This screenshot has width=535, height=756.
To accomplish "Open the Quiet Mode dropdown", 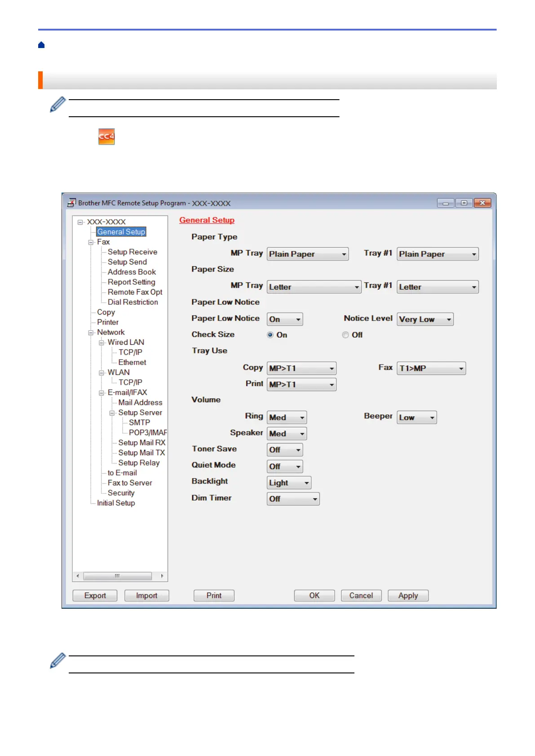I will (285, 466).
